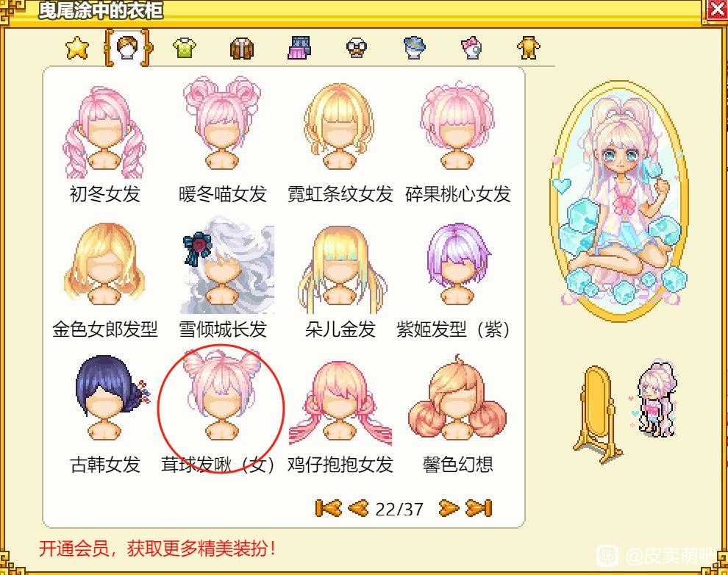Go to next hairstyle page
Screen dimensions: 728x575
pos(449,508)
